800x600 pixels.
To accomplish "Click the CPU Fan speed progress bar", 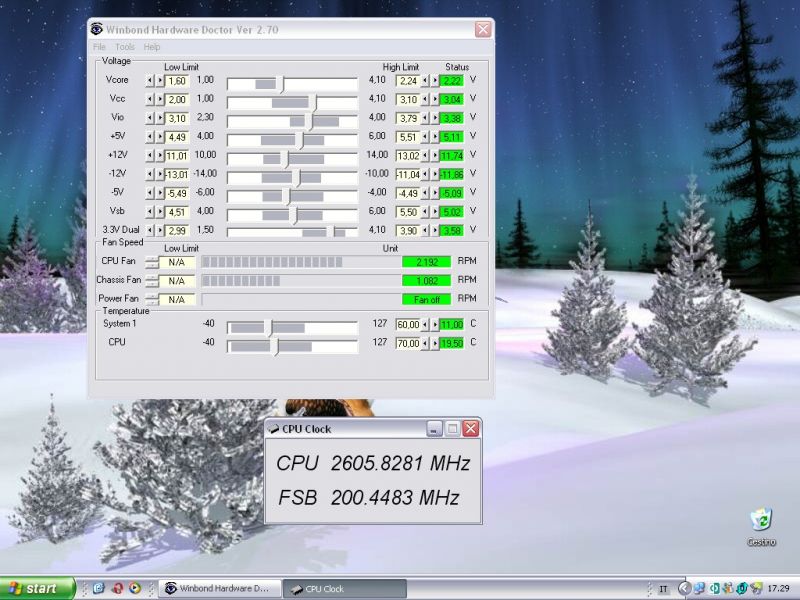I will [301, 262].
